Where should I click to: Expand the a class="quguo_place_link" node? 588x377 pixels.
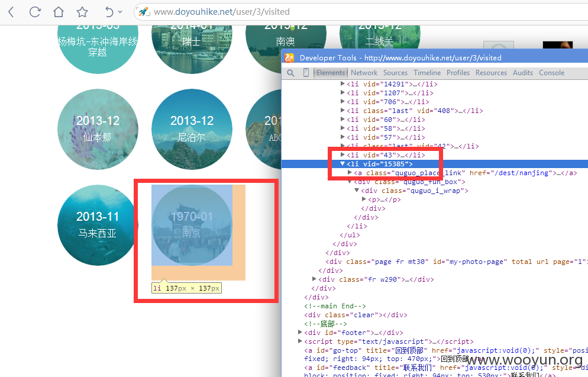(x=350, y=173)
